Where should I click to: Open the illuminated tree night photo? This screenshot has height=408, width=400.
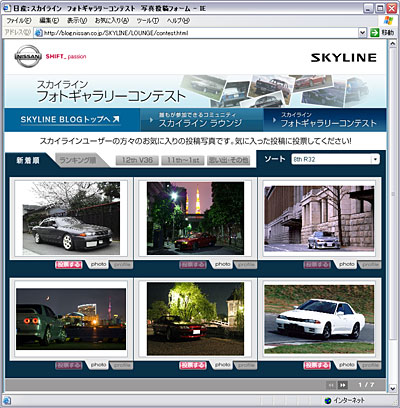195,319
